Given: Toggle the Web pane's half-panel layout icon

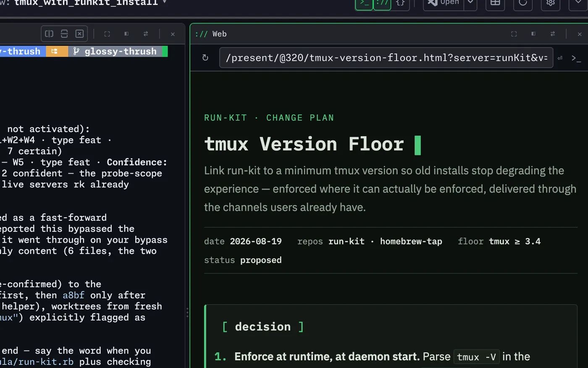Looking at the screenshot, I should [533, 34].
